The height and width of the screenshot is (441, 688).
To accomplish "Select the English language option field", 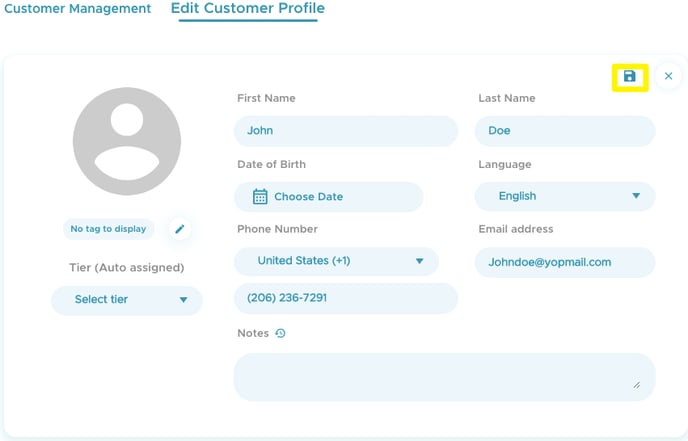I will 565,196.
